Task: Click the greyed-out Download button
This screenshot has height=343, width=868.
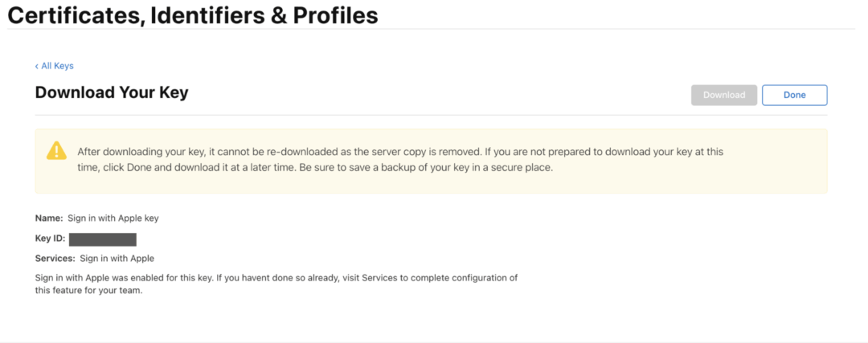Action: [724, 95]
